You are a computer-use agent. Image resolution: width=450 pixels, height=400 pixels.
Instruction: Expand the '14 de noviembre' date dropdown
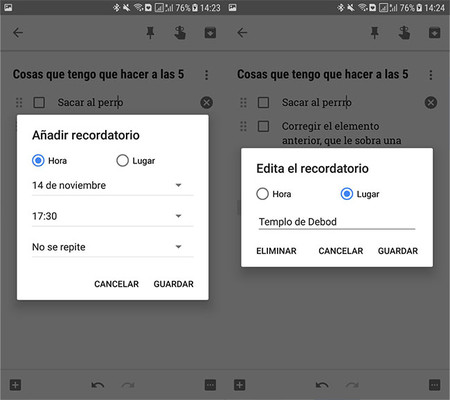(113, 185)
